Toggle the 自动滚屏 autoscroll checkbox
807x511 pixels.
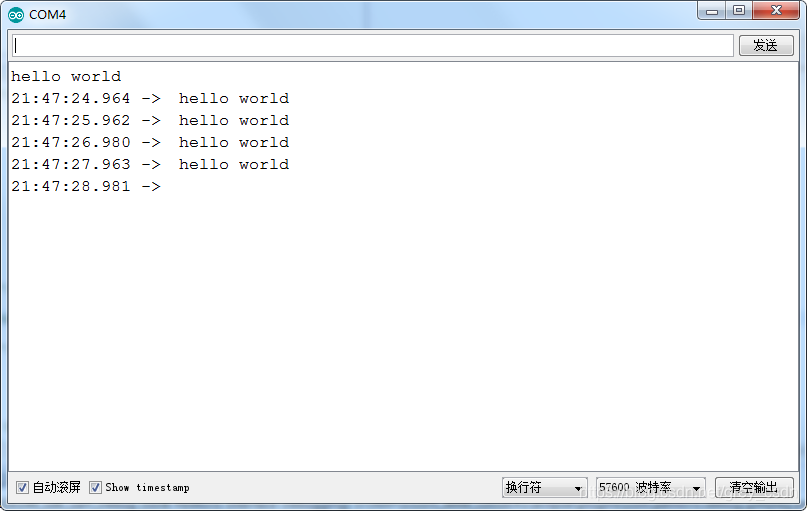coord(22,487)
